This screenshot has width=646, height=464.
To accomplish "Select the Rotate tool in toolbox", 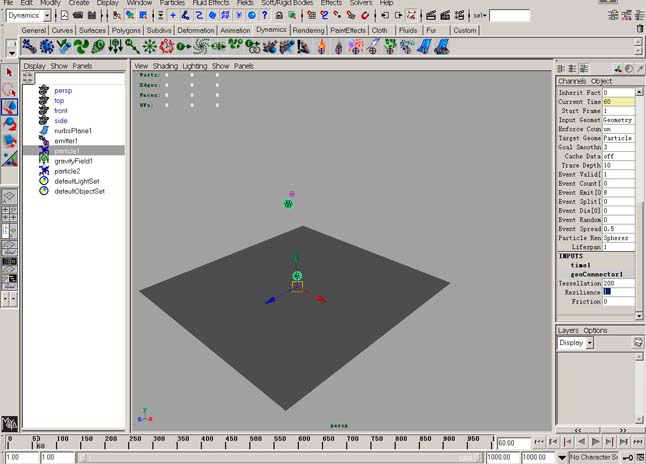I will click(x=9, y=124).
